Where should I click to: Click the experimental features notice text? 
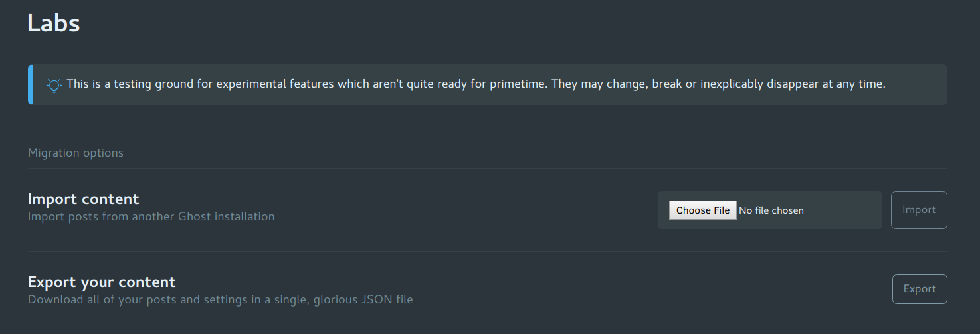coord(476,84)
